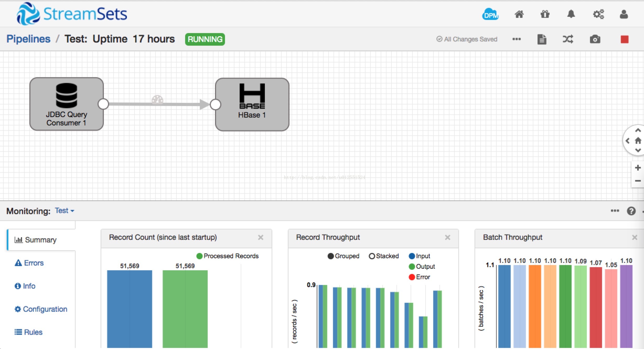This screenshot has height=349, width=644.
Task: Click the All Changes Saved status
Action: click(x=467, y=39)
